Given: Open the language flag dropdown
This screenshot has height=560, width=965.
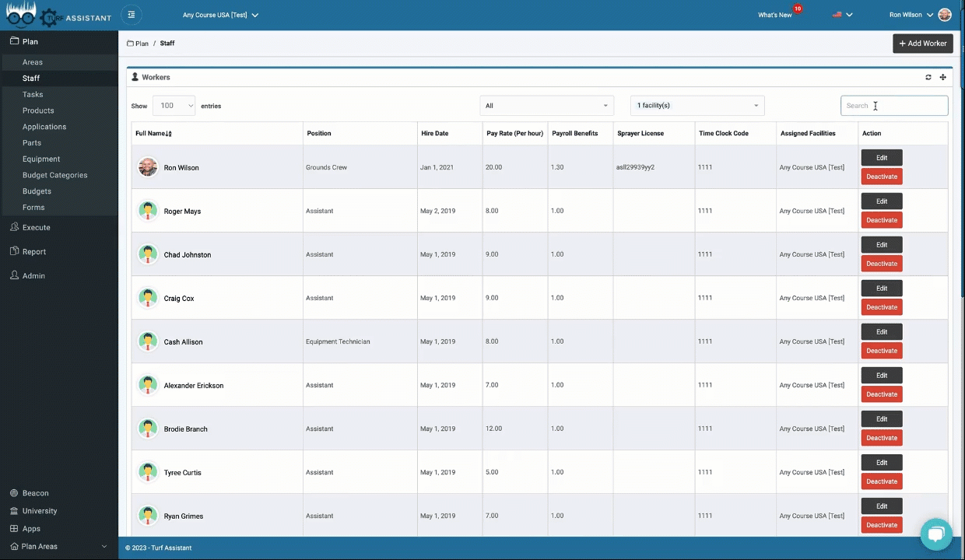Looking at the screenshot, I should click(842, 15).
